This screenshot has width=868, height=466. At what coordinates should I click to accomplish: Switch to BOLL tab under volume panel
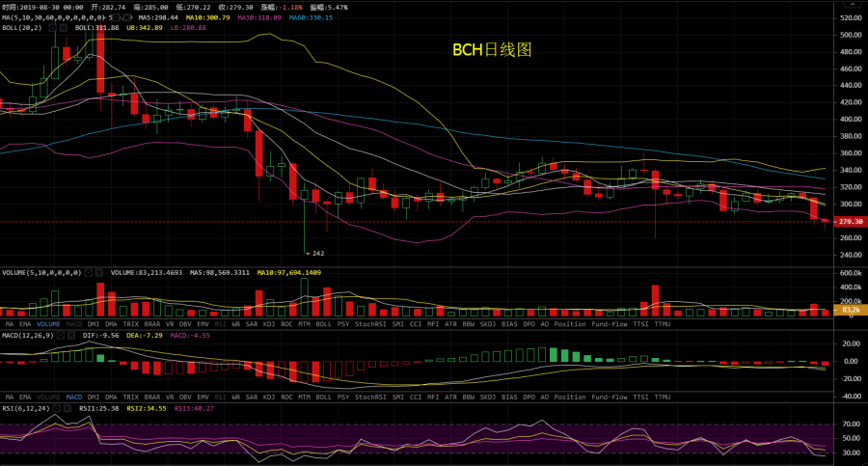pos(323,324)
